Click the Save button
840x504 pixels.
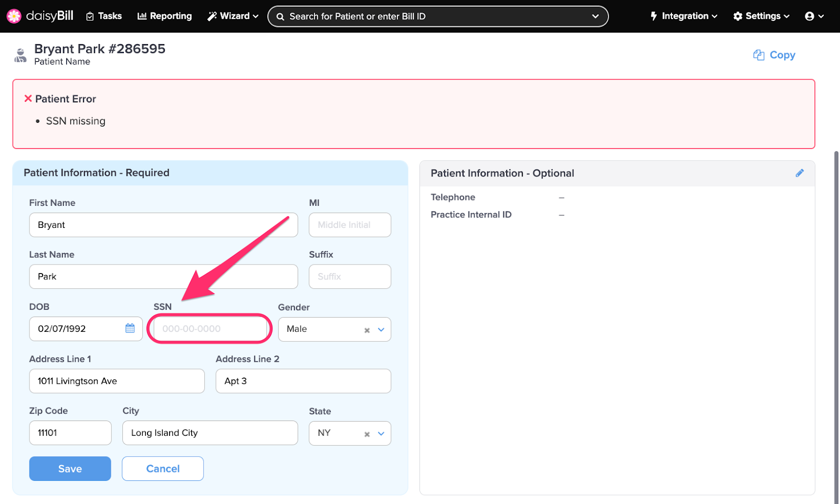pos(70,468)
